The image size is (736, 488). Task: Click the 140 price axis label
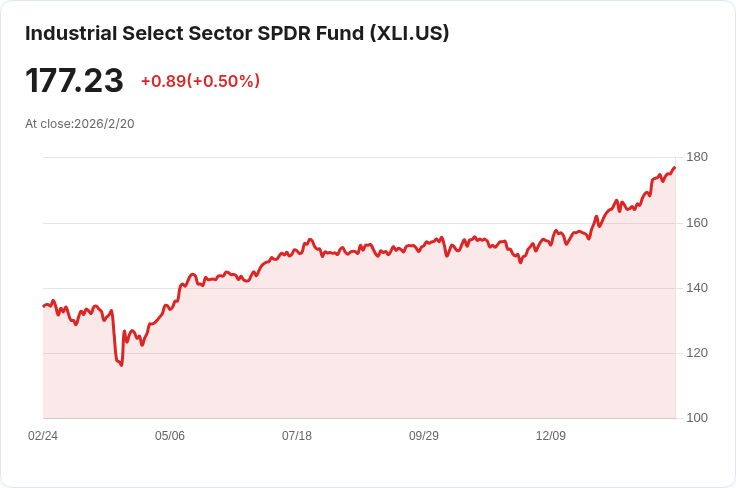click(697, 288)
